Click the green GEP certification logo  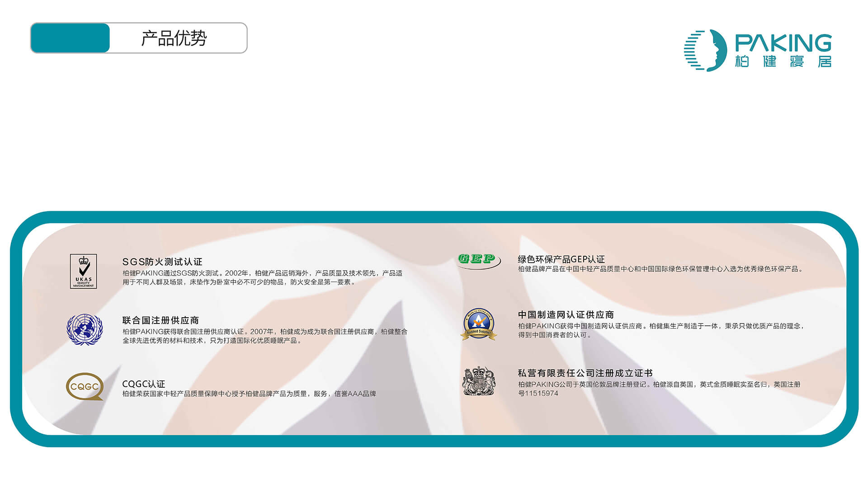click(479, 261)
